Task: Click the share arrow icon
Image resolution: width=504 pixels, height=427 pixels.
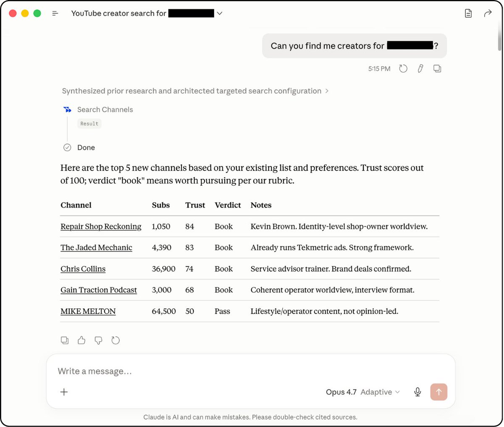Action: (x=488, y=13)
